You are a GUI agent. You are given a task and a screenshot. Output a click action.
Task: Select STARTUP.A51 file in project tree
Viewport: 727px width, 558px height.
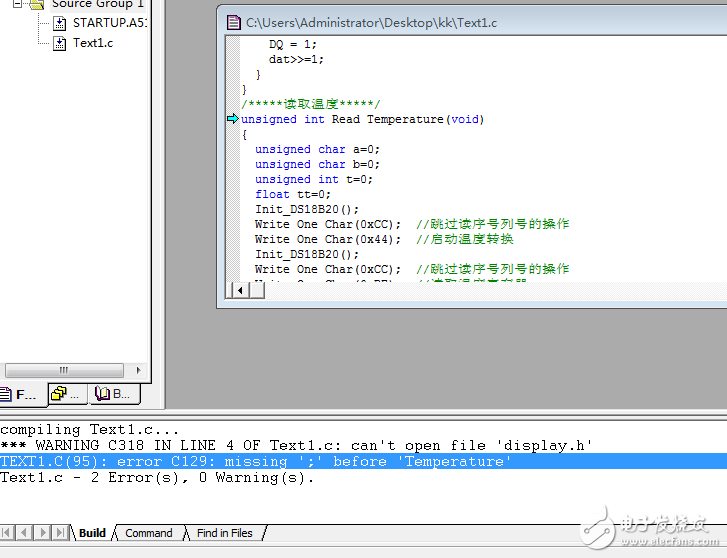(109, 23)
